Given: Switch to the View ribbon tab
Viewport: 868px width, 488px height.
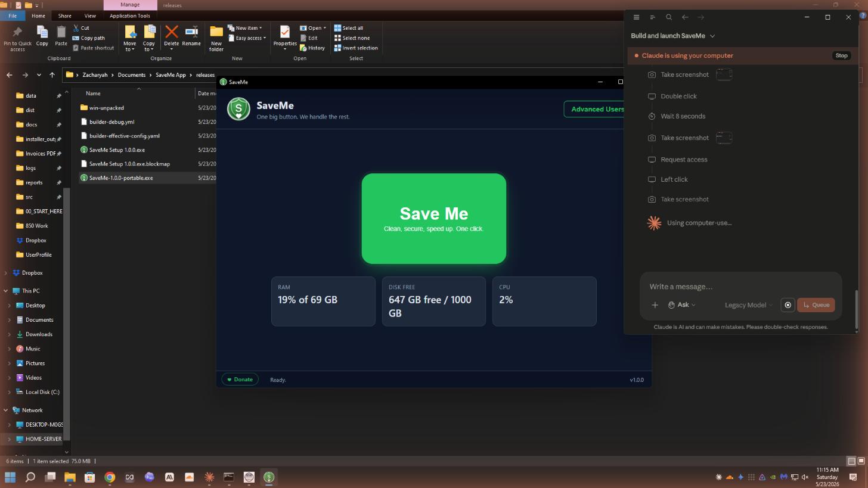Looking at the screenshot, I should click(90, 16).
